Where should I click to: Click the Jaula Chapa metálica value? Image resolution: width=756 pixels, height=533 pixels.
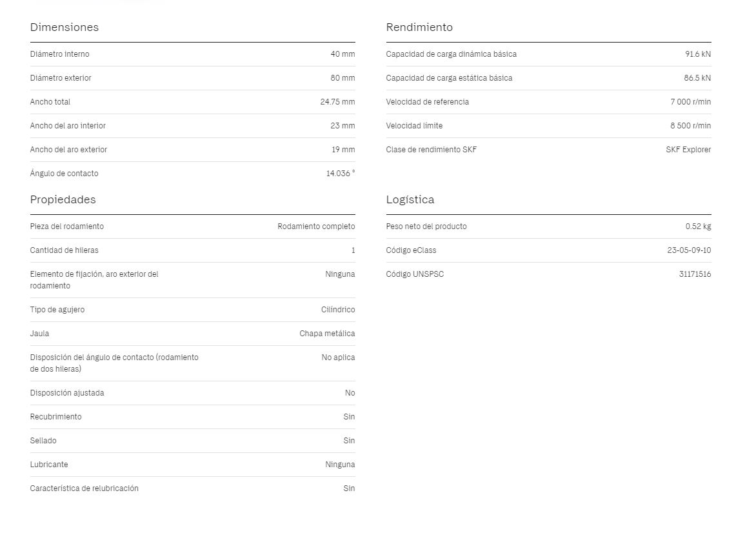(327, 334)
